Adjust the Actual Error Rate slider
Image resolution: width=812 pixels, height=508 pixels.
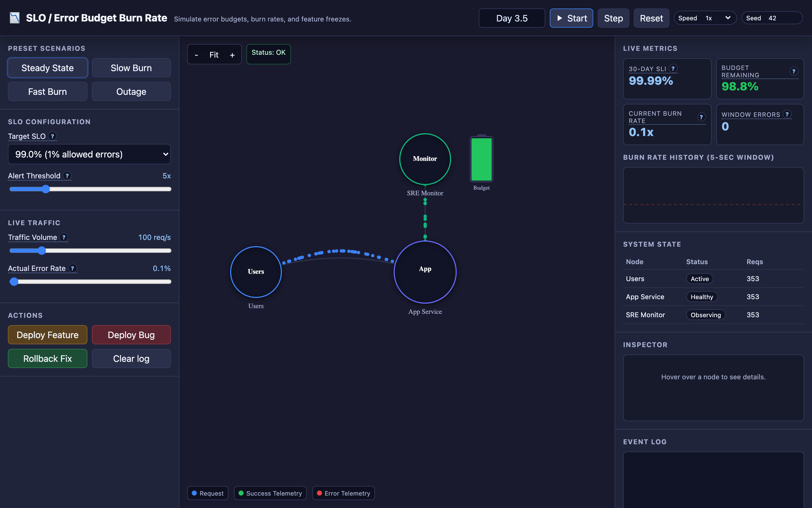90,282
